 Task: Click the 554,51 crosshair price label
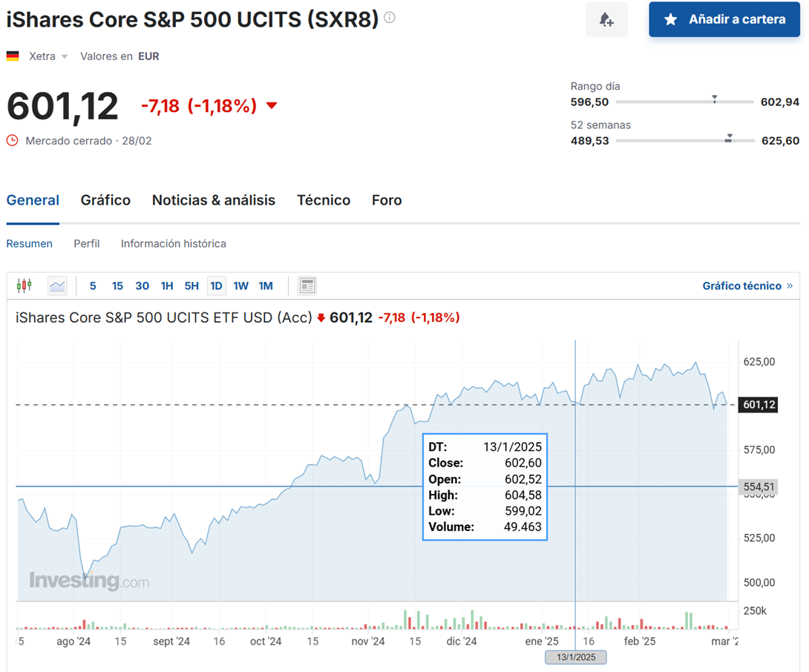coord(759,487)
